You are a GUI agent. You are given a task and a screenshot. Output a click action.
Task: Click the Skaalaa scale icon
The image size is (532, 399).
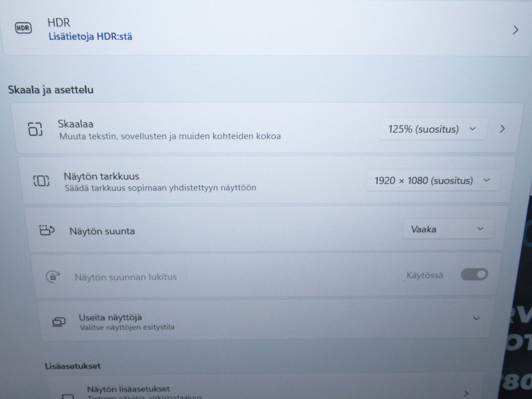tap(35, 129)
